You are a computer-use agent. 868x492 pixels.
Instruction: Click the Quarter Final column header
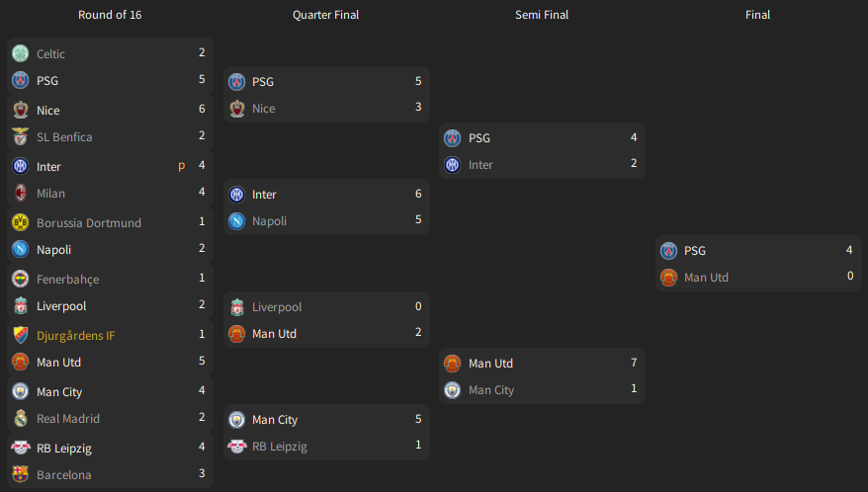(x=325, y=15)
